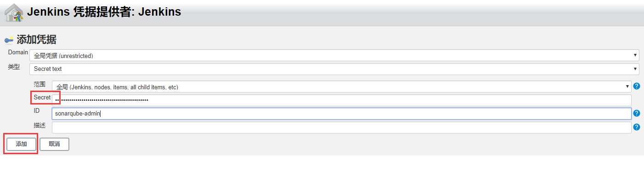Click the Secret field label
The image size is (644, 185).
[42, 98]
